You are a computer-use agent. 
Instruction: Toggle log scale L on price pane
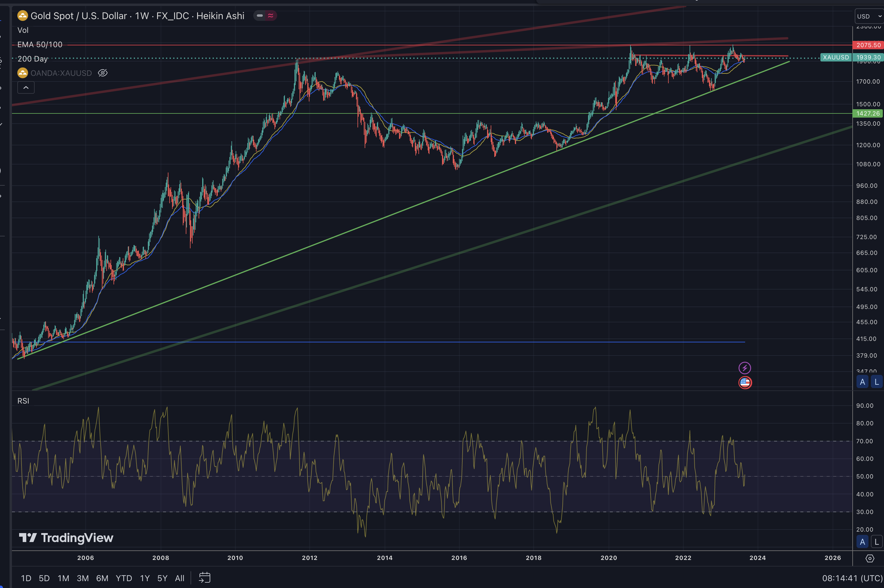pyautogui.click(x=877, y=382)
